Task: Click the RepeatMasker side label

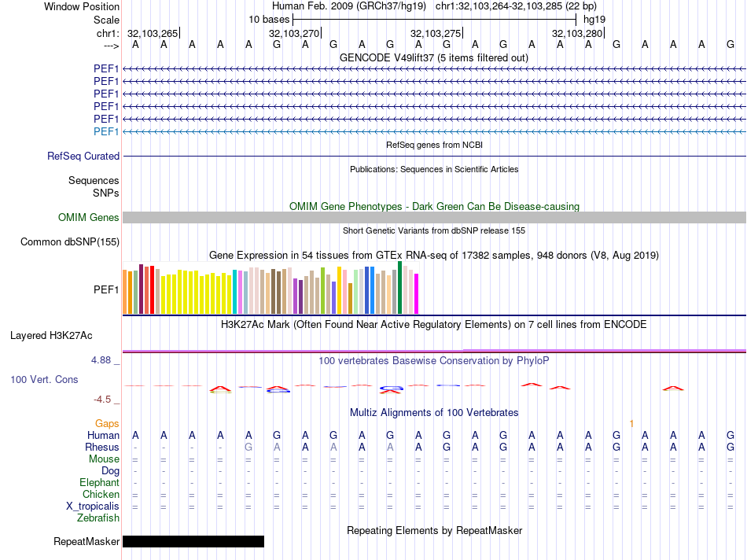Action: click(x=86, y=541)
